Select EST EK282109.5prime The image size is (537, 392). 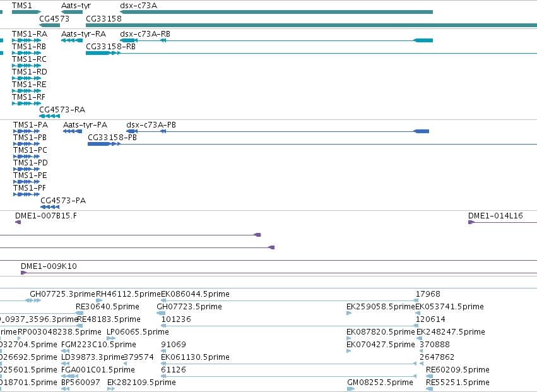click(x=111, y=389)
